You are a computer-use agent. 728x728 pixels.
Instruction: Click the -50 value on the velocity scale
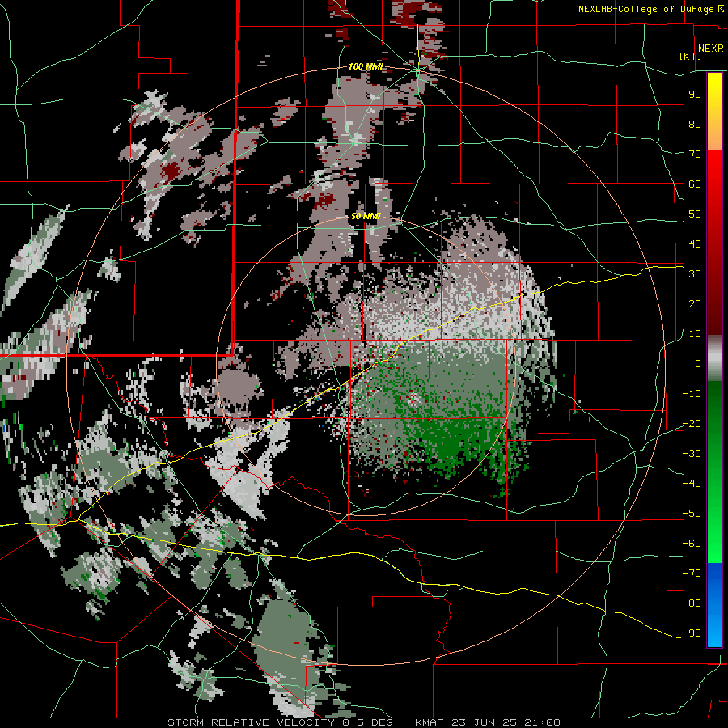coord(692,514)
